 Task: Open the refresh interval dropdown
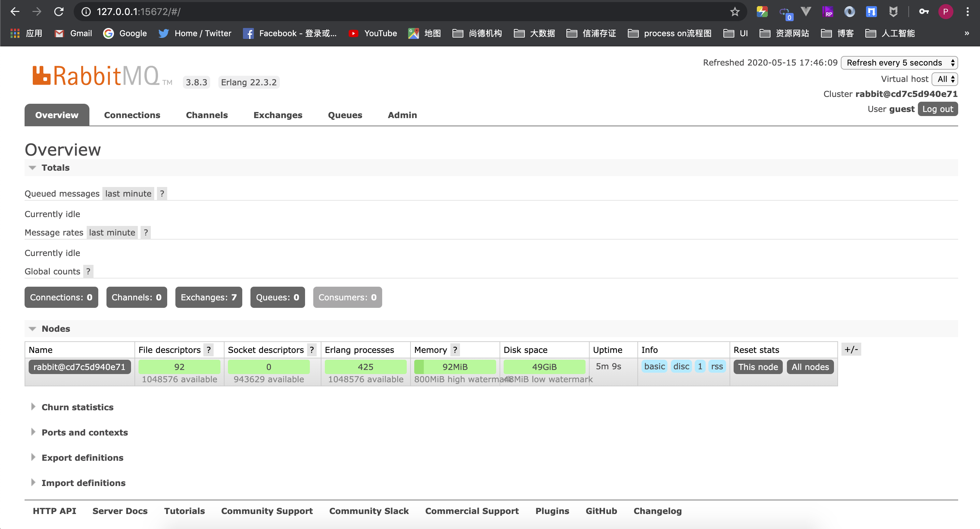(899, 62)
